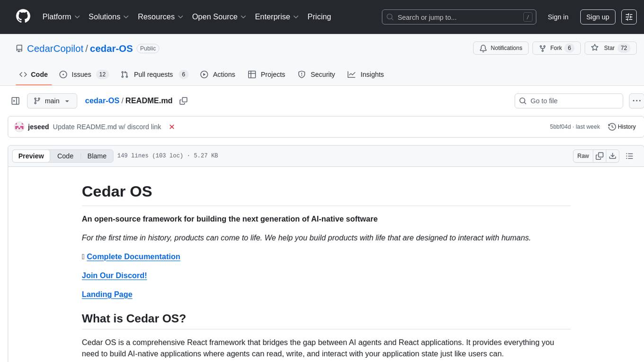
Task: Click the Join Our Discord link
Action: tap(115, 275)
